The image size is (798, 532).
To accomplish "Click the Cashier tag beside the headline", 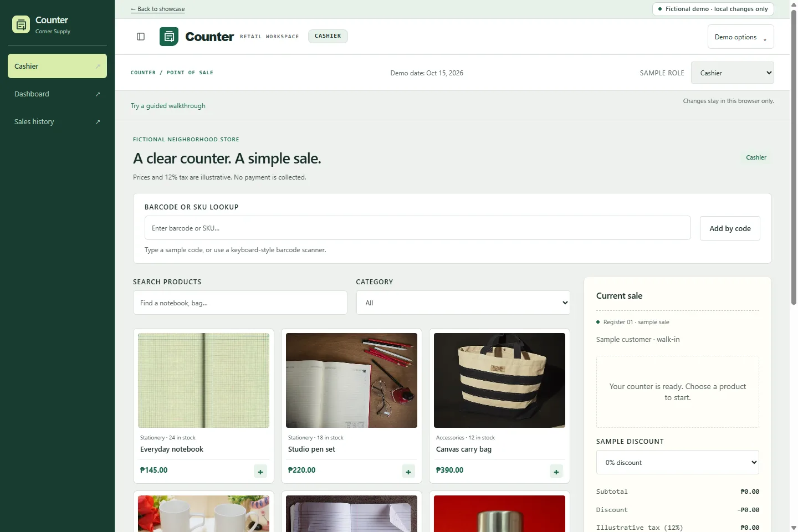I will [756, 157].
